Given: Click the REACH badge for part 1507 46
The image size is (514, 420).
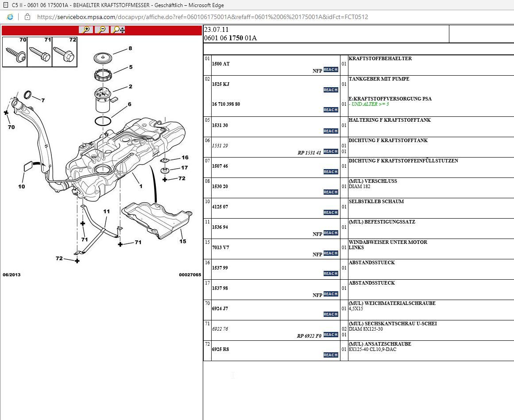Looking at the screenshot, I should pyautogui.click(x=331, y=172).
